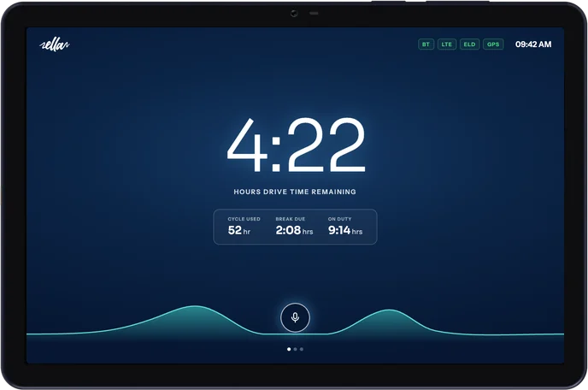Viewport: 588px width, 390px height.
Task: Go to the first page dot
Action: pos(289,349)
